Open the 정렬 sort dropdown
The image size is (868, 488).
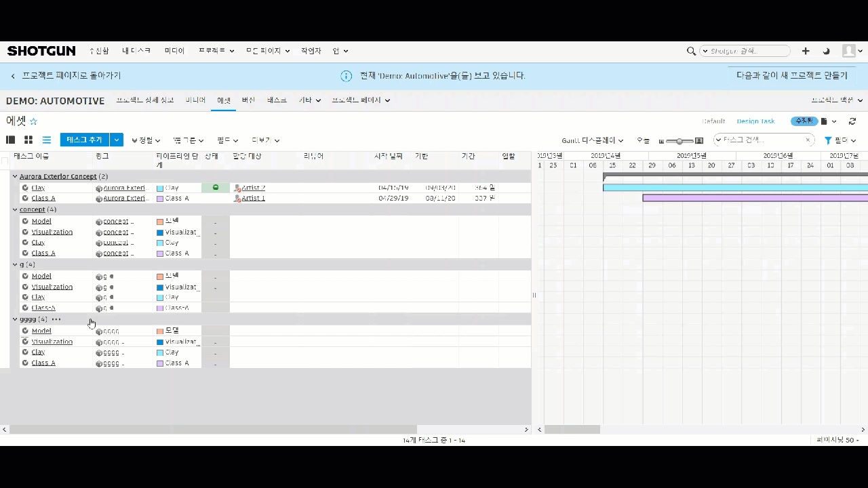point(145,140)
